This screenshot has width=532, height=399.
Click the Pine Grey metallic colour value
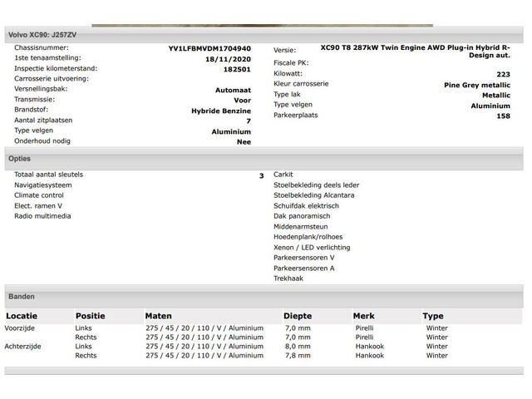[477, 85]
